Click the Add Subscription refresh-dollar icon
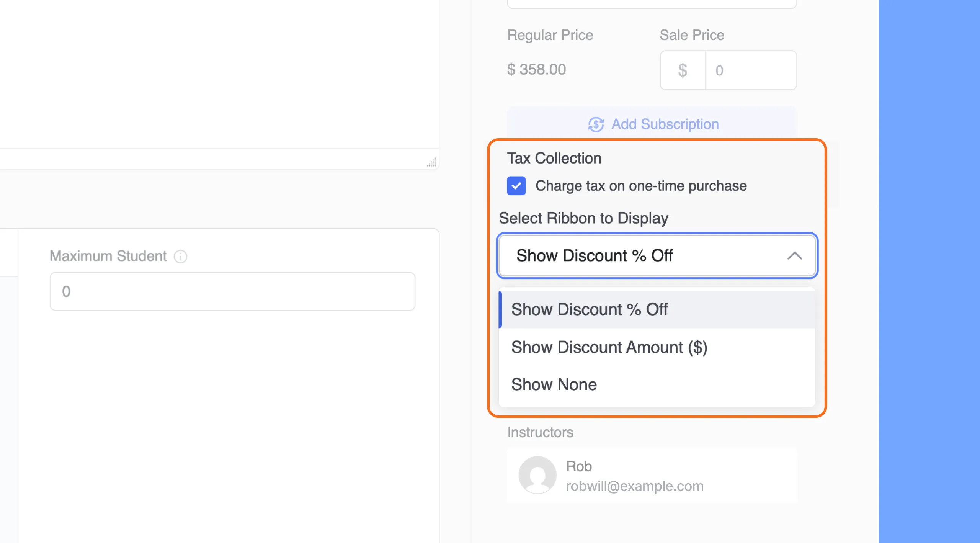 [596, 124]
